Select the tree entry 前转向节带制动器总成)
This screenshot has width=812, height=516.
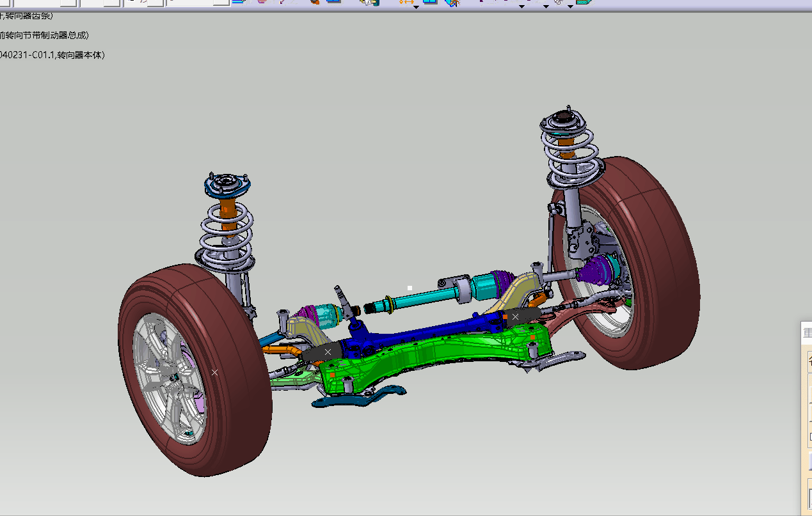pos(44,35)
